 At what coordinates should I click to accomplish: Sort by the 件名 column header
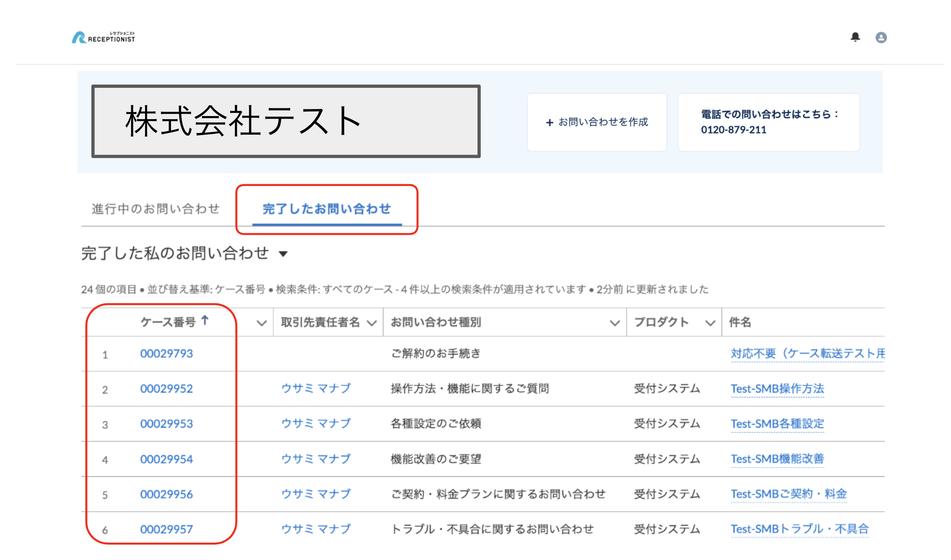tap(740, 322)
